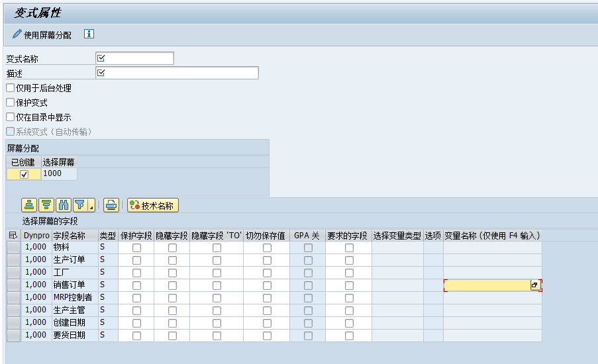Image resolution: width=598 pixels, height=364 pixels.
Task: Click the sort descending toolbar icon
Action: tap(46, 205)
